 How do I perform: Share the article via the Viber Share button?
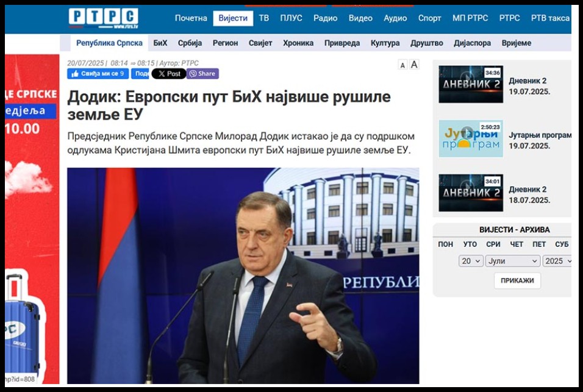coord(202,74)
